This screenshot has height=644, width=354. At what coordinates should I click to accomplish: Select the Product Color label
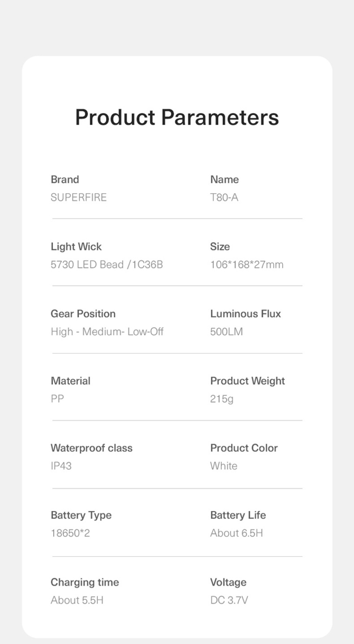click(244, 448)
